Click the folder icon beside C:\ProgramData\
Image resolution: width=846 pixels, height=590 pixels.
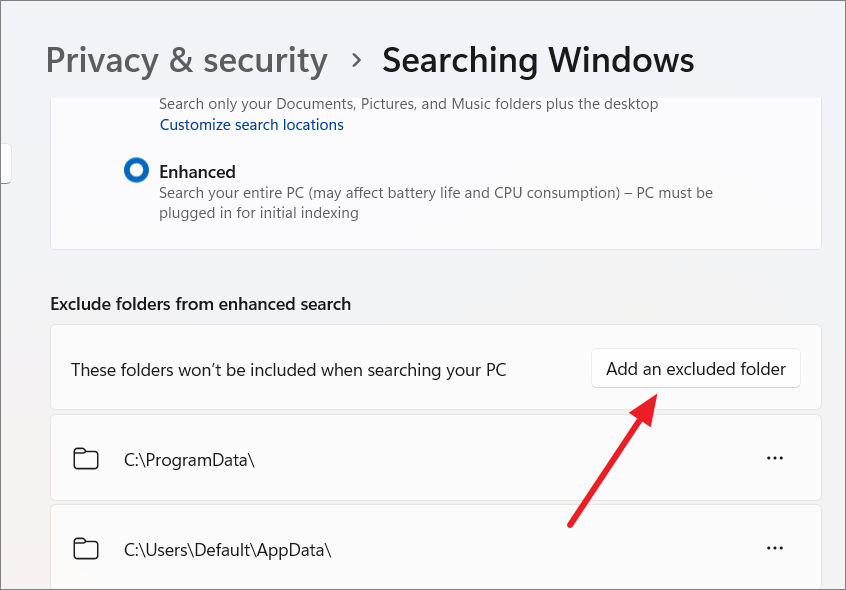pos(86,459)
